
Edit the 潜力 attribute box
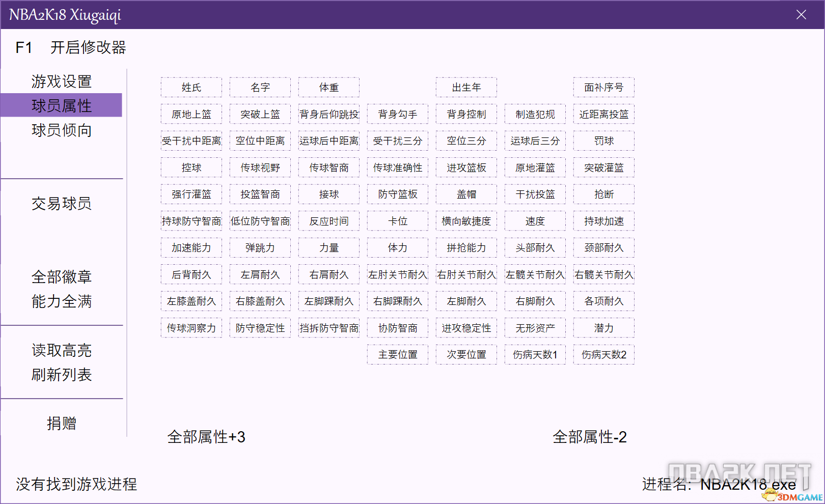(x=604, y=328)
